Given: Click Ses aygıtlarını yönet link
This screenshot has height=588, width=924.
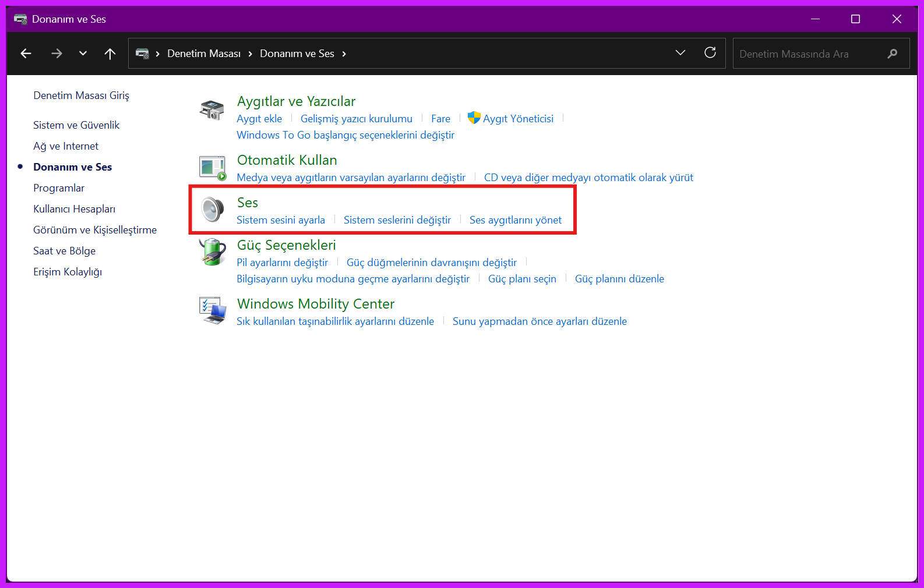Looking at the screenshot, I should [x=516, y=220].
